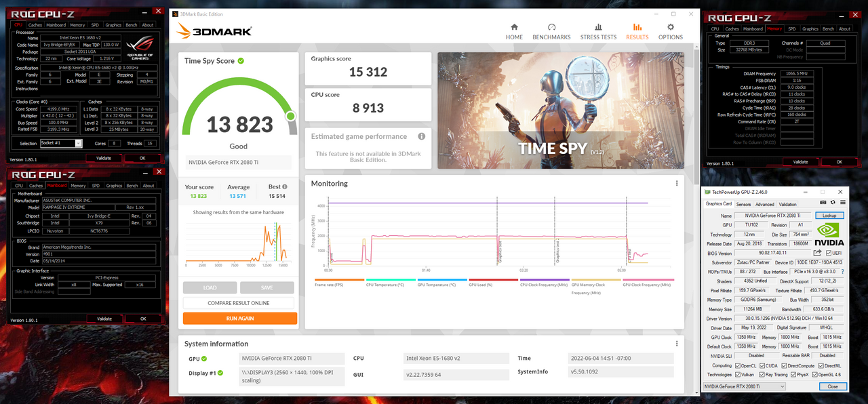Click the NVIDIA logo in GPU-Z

[829, 234]
